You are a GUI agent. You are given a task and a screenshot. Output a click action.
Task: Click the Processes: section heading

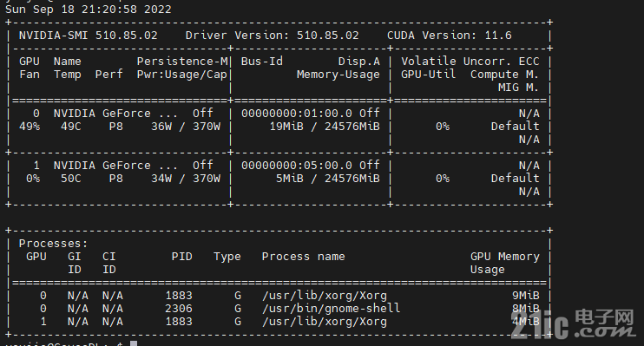54,244
